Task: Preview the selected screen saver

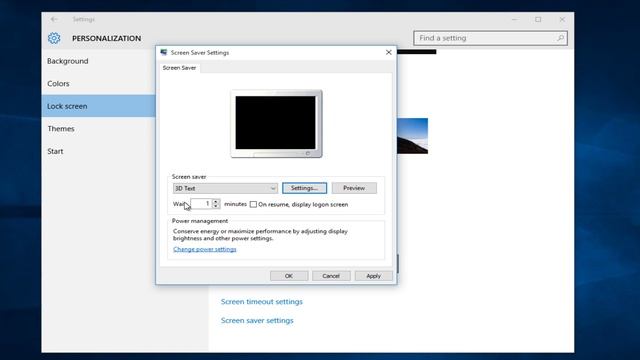Action: pos(354,188)
